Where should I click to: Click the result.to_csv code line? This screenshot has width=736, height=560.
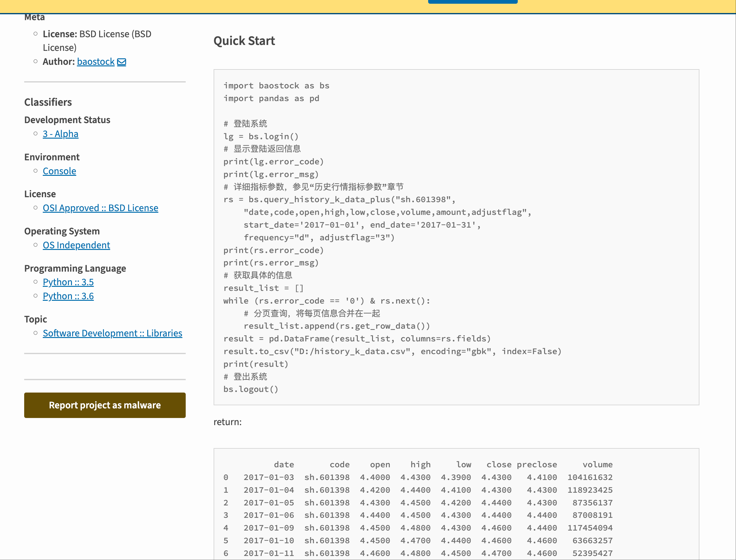point(392,351)
